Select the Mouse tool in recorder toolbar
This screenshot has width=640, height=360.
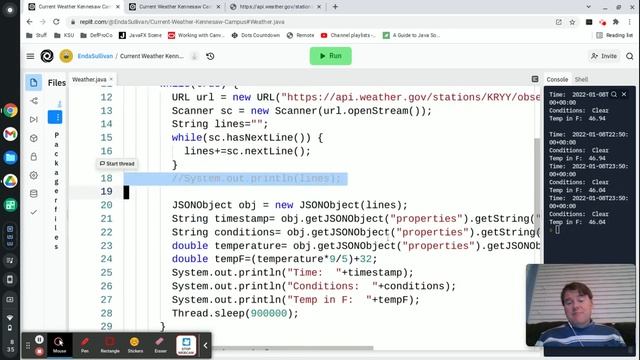(59, 344)
